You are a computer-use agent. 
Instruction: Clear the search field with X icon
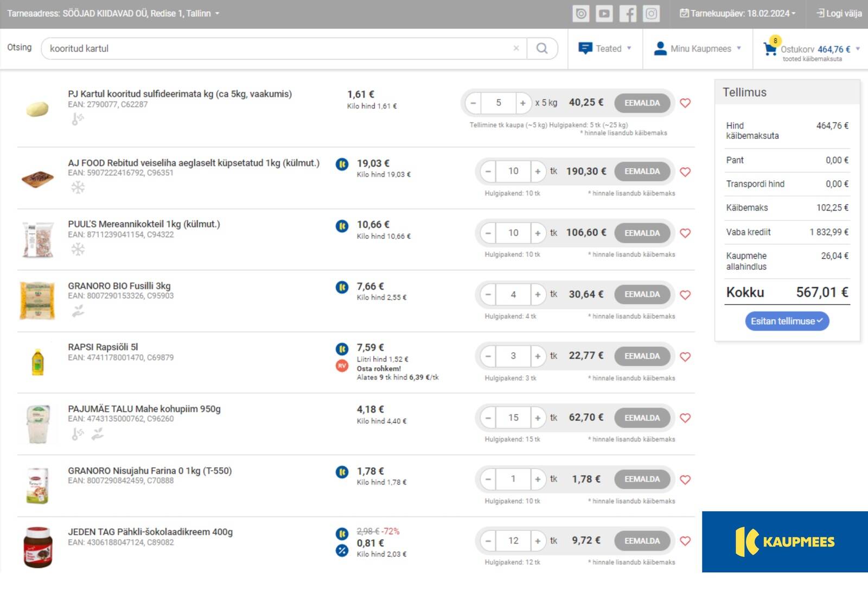tap(516, 48)
